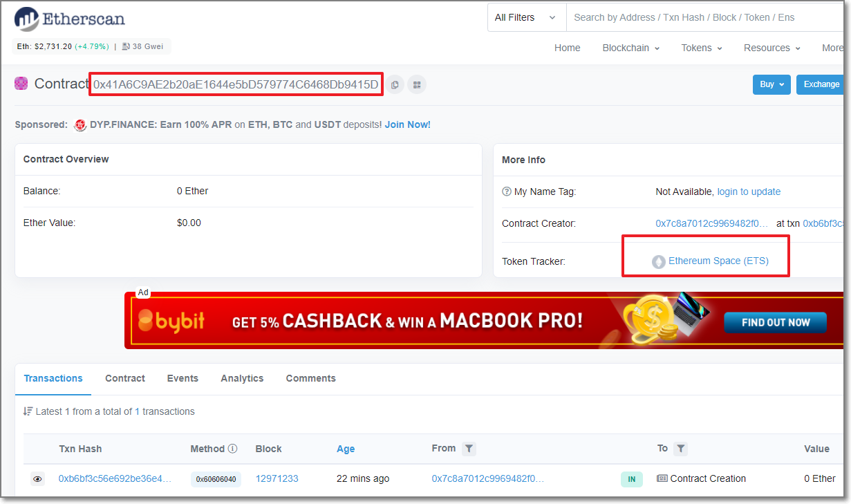Click the Method info icon
This screenshot has height=504, width=851.
tap(233, 449)
